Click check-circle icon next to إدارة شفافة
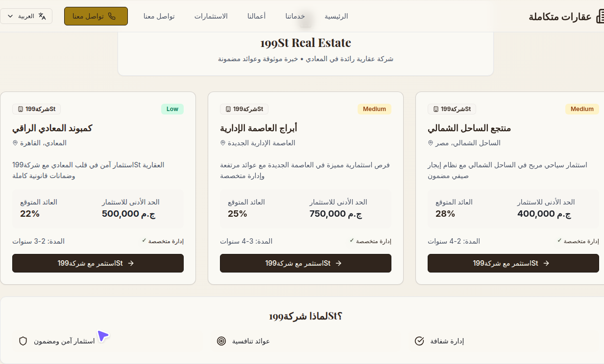The width and height of the screenshot is (604, 364). tap(419, 341)
